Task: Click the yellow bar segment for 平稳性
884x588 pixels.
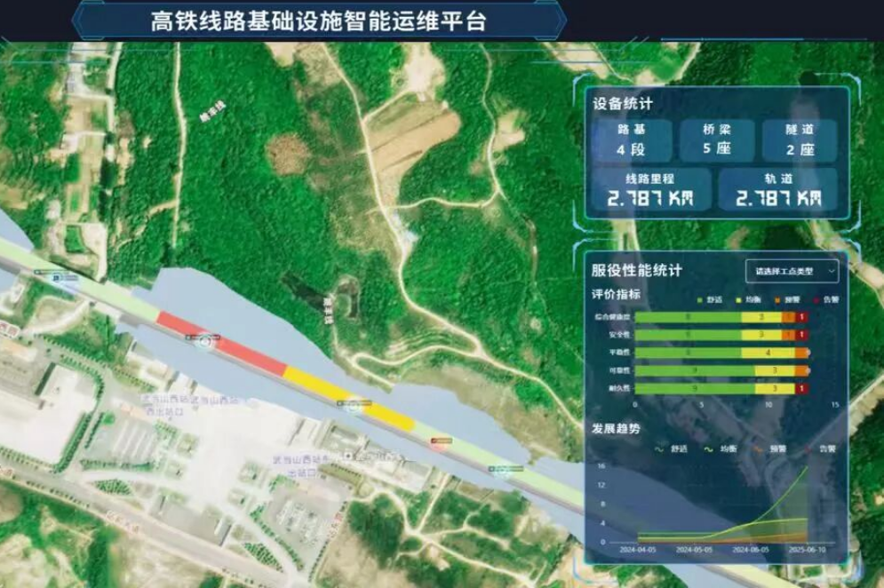Action: click(x=768, y=353)
